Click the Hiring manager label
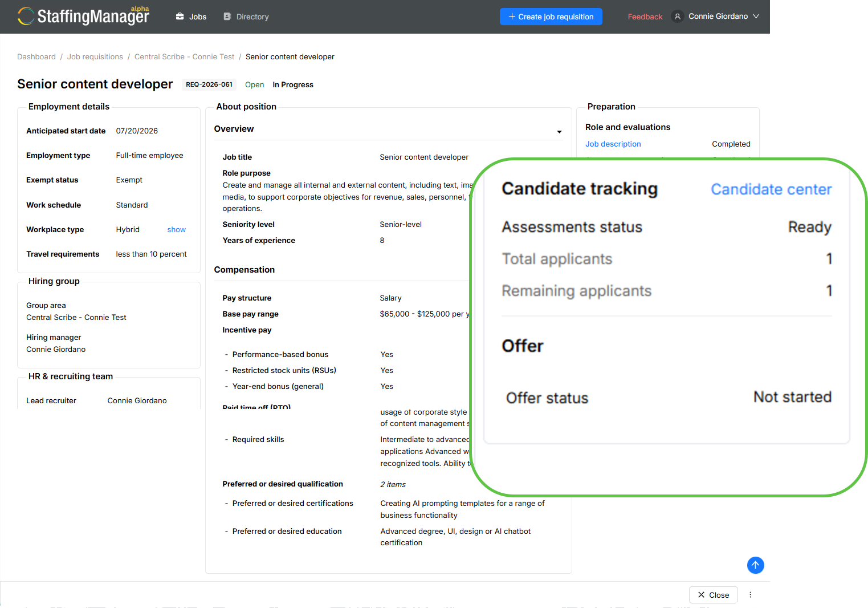 (54, 338)
